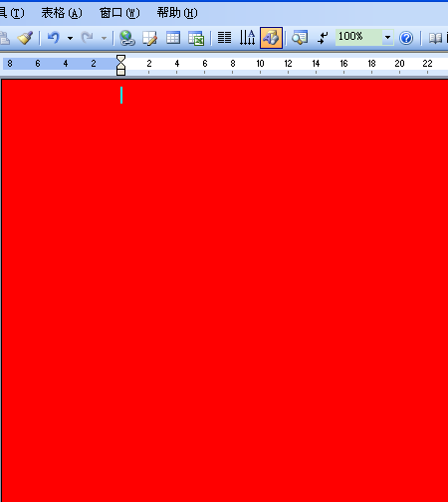Click the Undo arrow icon
This screenshot has height=502, width=448.
(54, 38)
